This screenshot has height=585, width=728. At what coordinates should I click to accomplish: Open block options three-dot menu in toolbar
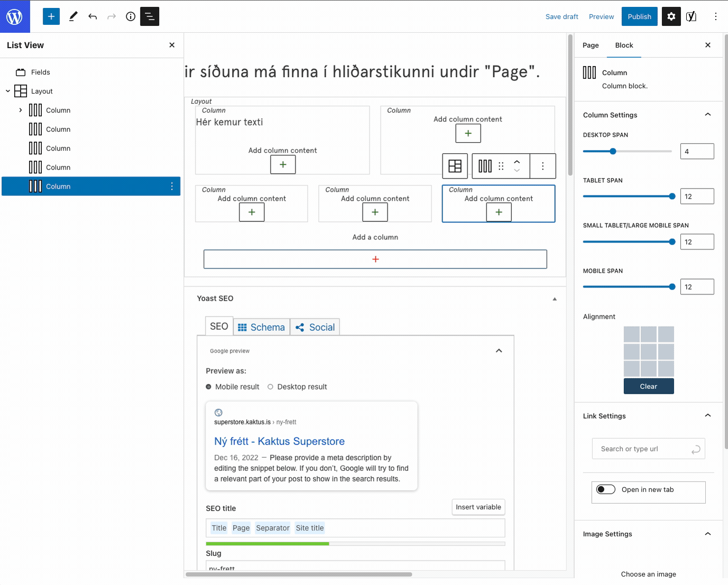click(x=542, y=166)
